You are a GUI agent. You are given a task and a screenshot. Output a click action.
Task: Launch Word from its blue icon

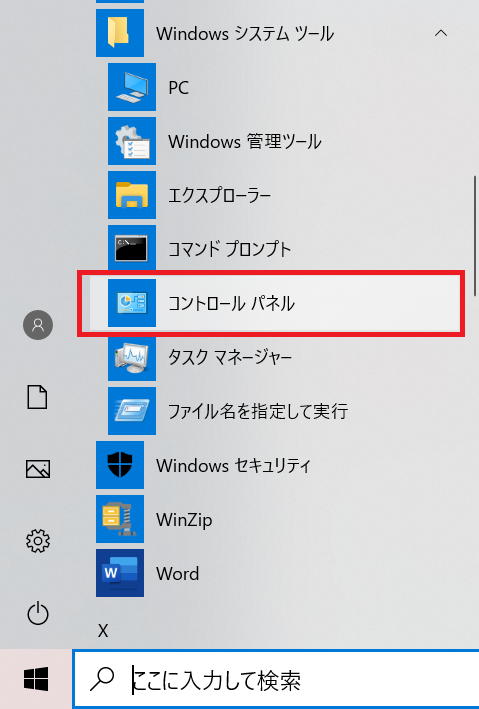point(120,573)
